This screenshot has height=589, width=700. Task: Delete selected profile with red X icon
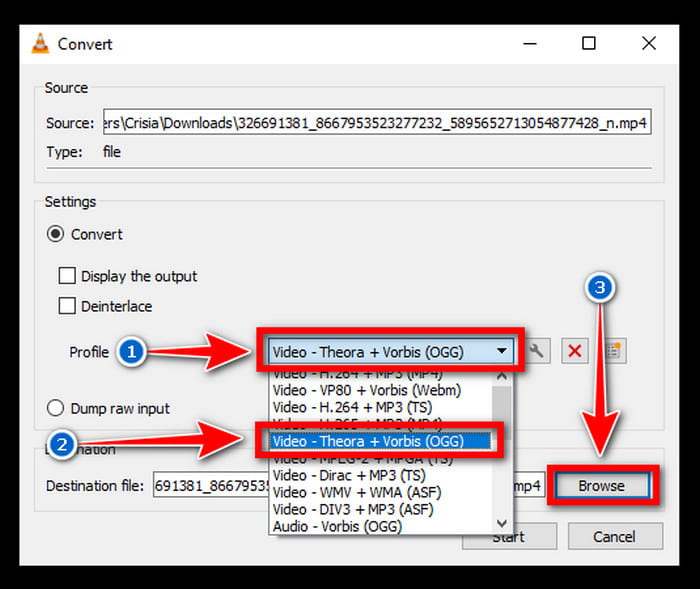[x=575, y=351]
